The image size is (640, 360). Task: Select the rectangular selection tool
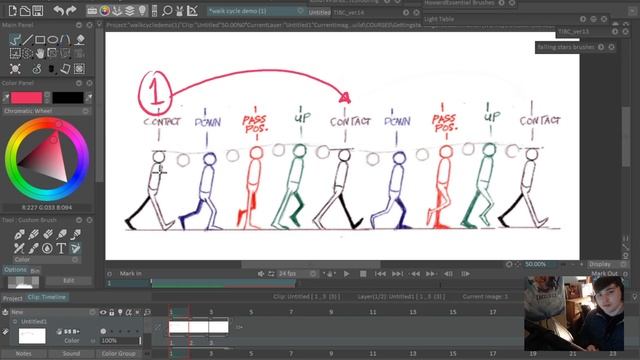(x=15, y=53)
